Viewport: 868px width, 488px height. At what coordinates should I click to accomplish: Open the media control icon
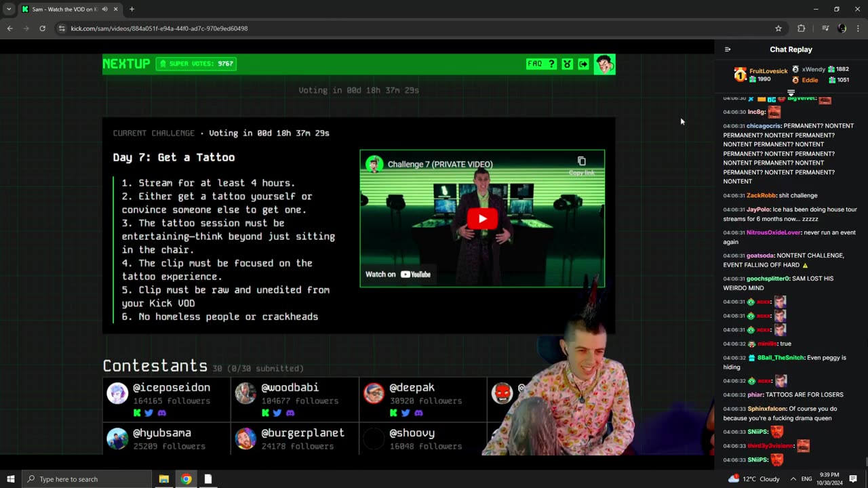[825, 28]
